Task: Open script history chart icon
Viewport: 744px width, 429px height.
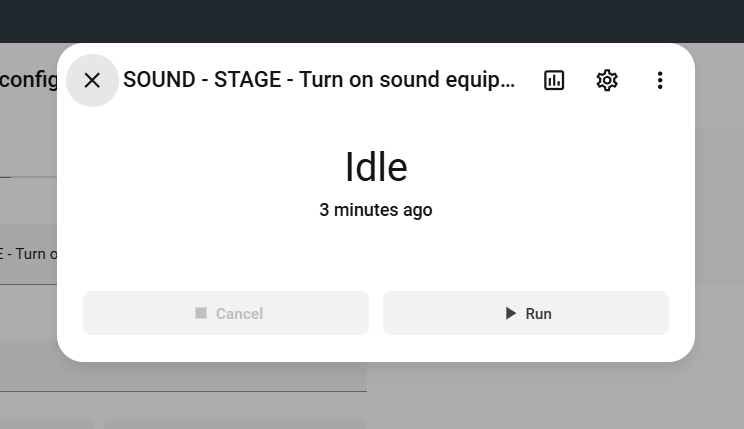Action: (x=554, y=80)
